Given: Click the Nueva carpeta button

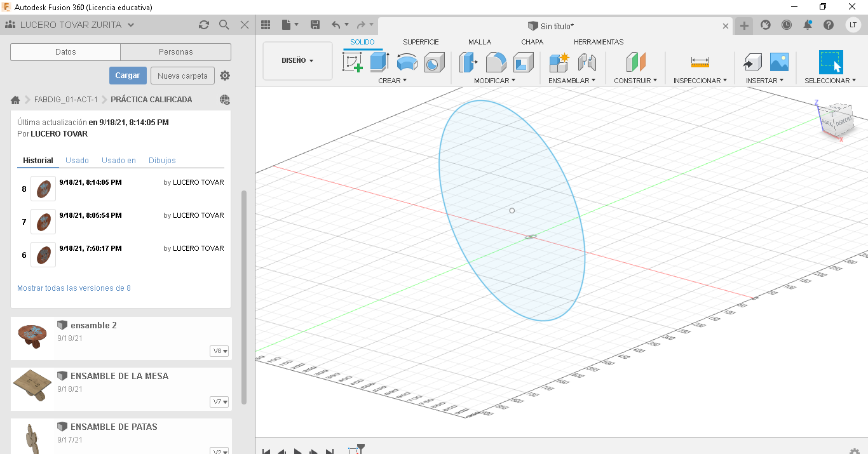Looking at the screenshot, I should (182, 76).
